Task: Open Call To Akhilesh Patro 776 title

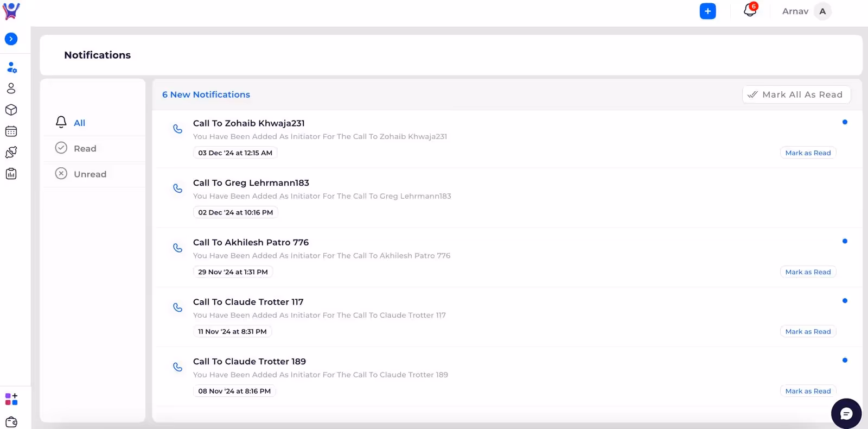Action: (251, 242)
